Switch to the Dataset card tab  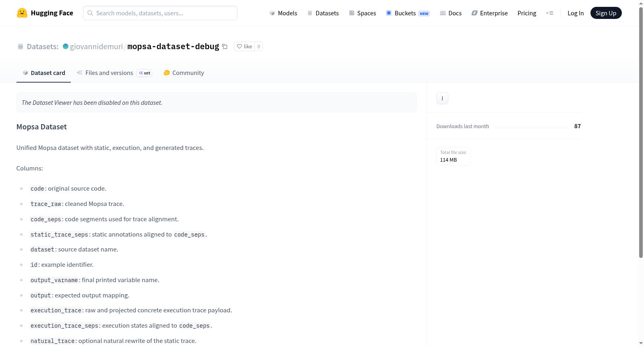(x=43, y=73)
